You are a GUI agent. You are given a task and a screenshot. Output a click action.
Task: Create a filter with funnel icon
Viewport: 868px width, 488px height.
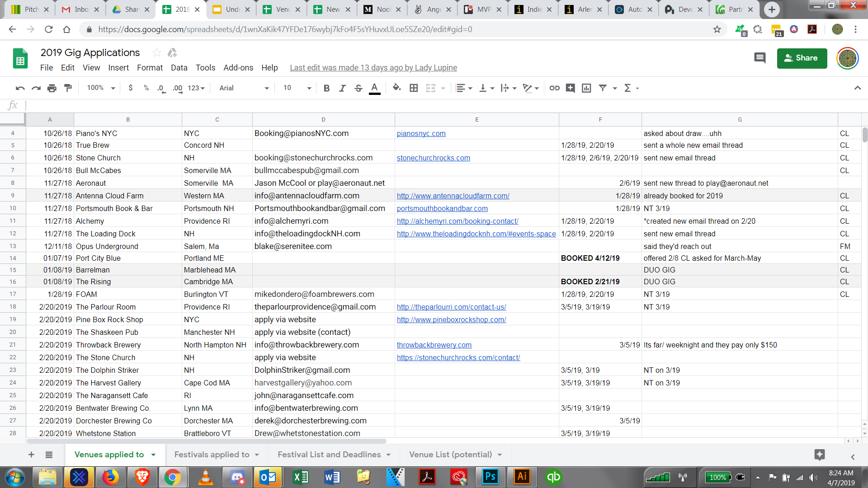coord(603,88)
